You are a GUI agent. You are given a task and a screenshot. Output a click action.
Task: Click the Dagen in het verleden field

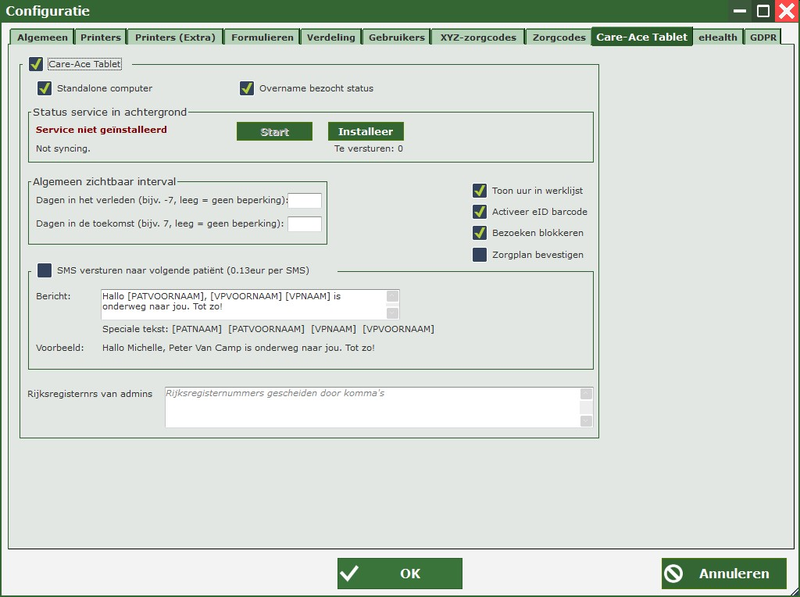(304, 201)
